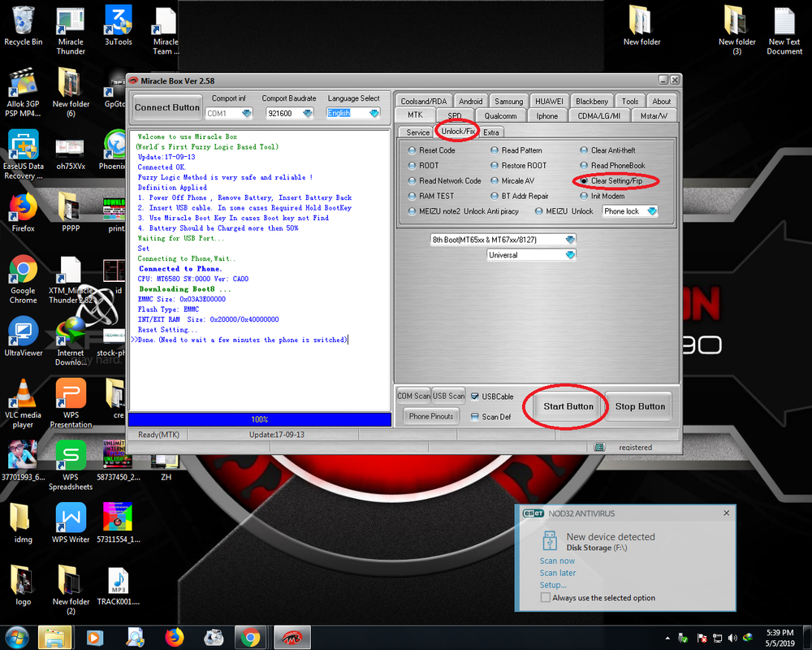Image resolution: width=812 pixels, height=650 pixels.
Task: Click the USB Scan button
Action: point(448,396)
